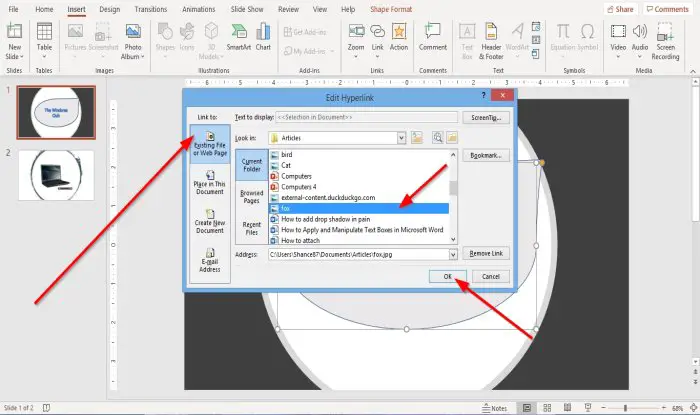Image resolution: width=700 pixels, height=415 pixels.
Task: Open the Address field dropdown arrow
Action: [453, 254]
